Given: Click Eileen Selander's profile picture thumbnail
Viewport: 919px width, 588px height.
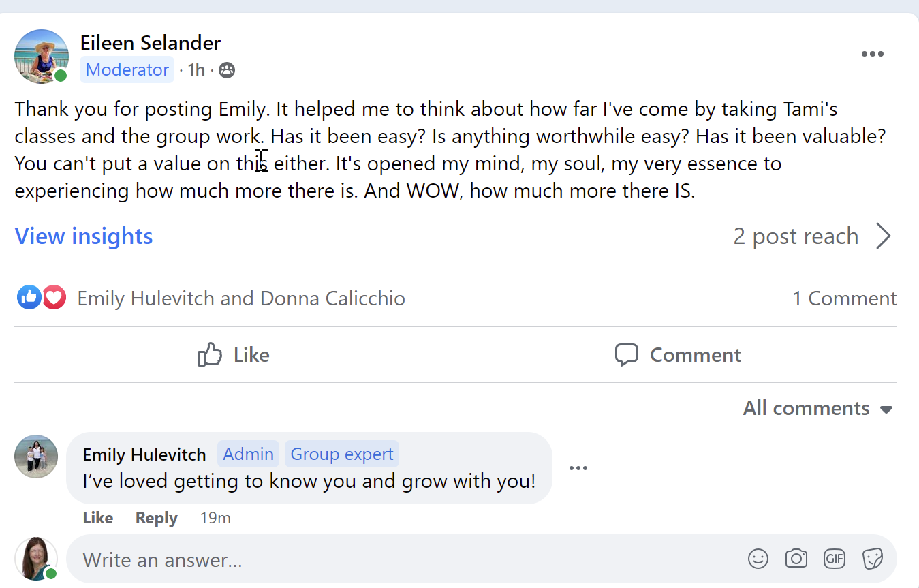Looking at the screenshot, I should point(42,56).
